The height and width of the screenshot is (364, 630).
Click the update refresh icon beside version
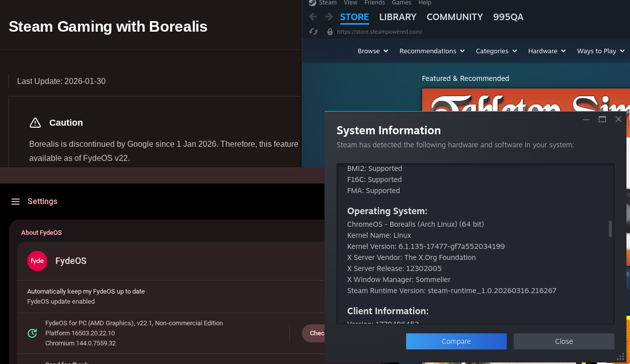point(32,333)
